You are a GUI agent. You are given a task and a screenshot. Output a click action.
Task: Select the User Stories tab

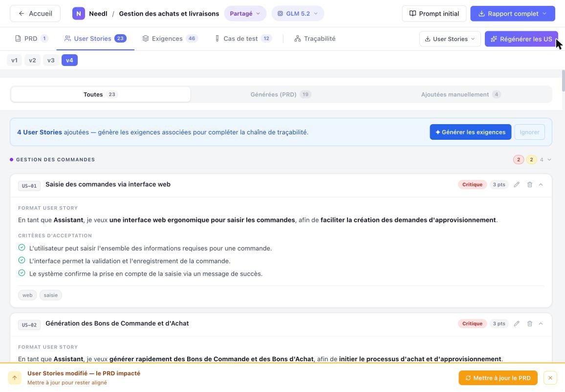pyautogui.click(x=95, y=39)
